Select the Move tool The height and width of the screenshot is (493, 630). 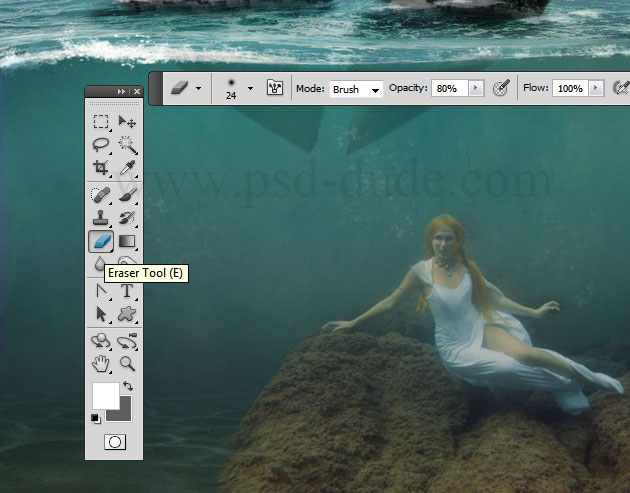(127, 122)
